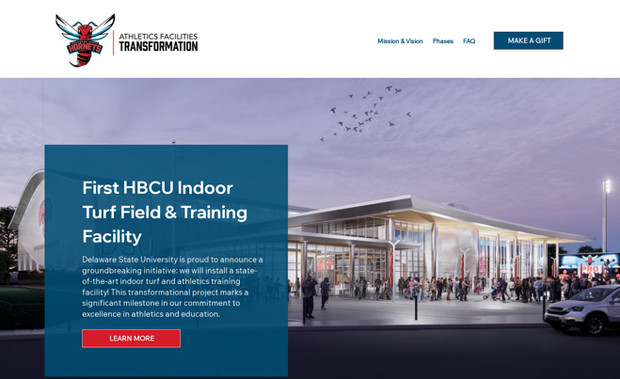Screen dimensions: 620x379
Task: Open the Mission & Vision menu link
Action: [x=400, y=41]
